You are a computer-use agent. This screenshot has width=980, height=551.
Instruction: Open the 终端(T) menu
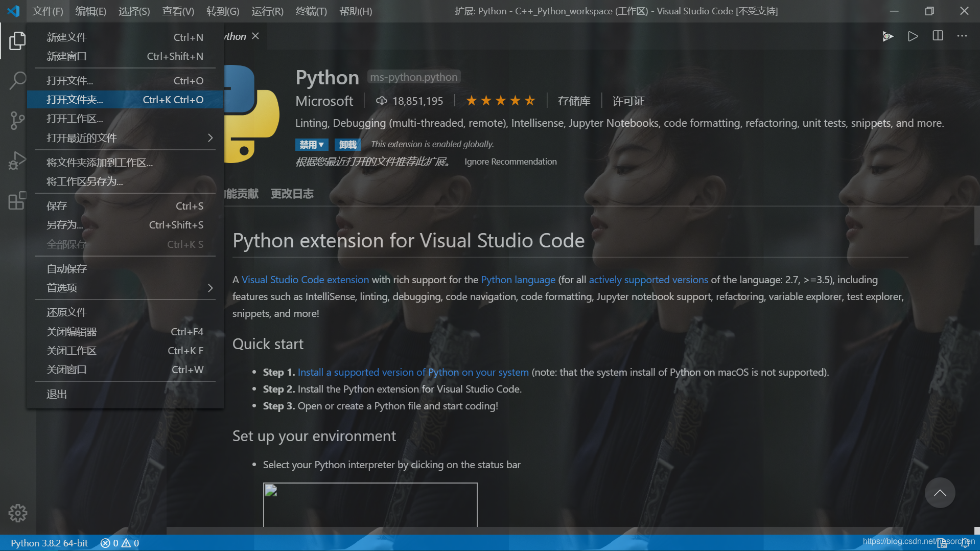(x=311, y=11)
